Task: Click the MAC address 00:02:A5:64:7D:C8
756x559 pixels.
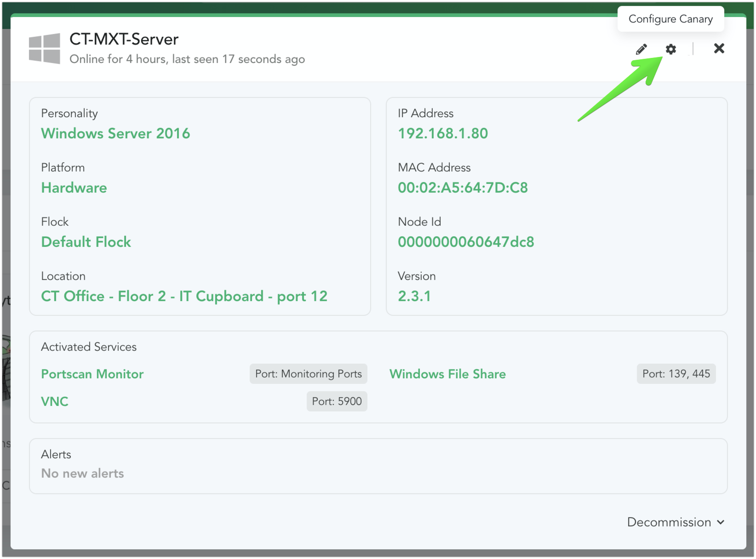Action: tap(463, 188)
